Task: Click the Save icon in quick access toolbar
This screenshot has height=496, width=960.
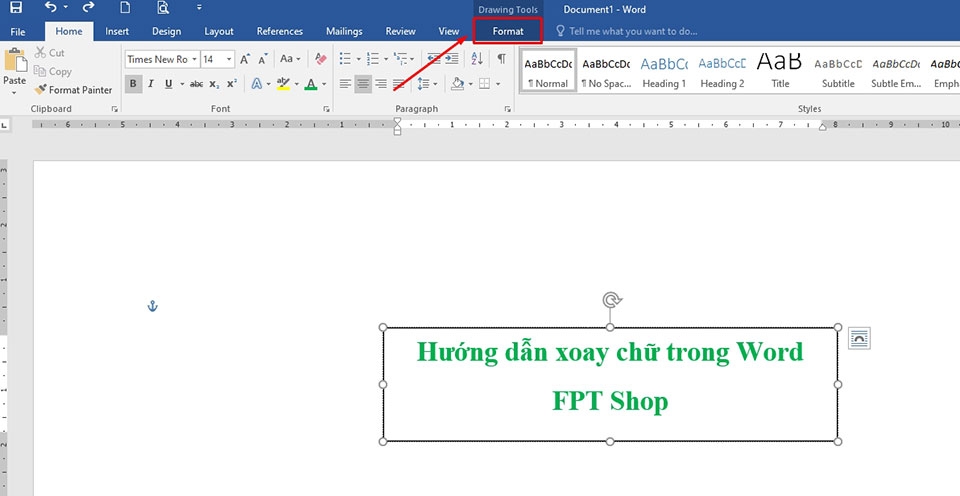Action: [x=16, y=8]
